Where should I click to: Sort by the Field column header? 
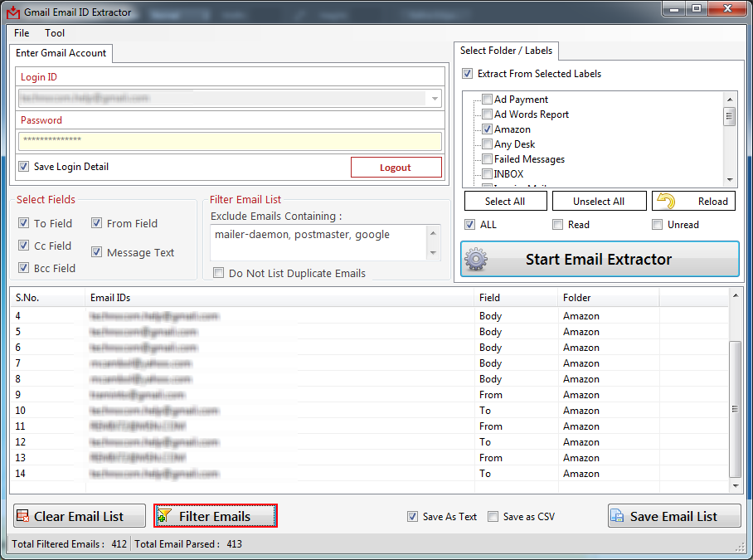(x=517, y=297)
